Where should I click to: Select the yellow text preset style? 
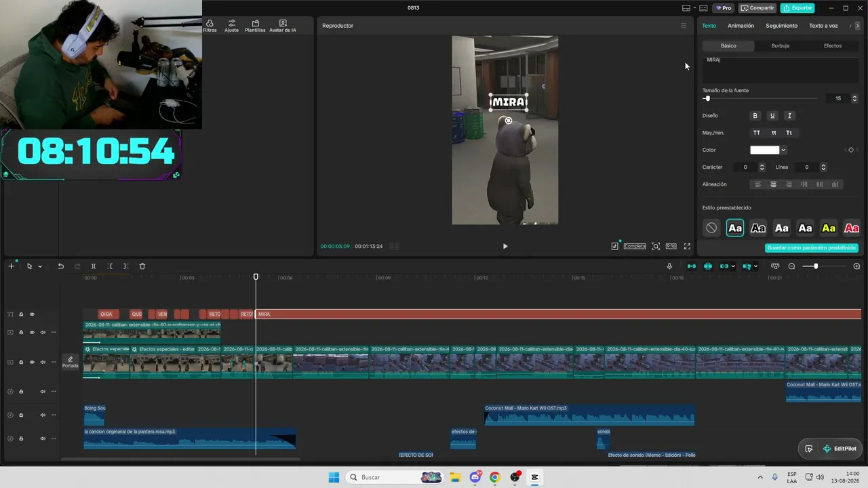point(829,228)
